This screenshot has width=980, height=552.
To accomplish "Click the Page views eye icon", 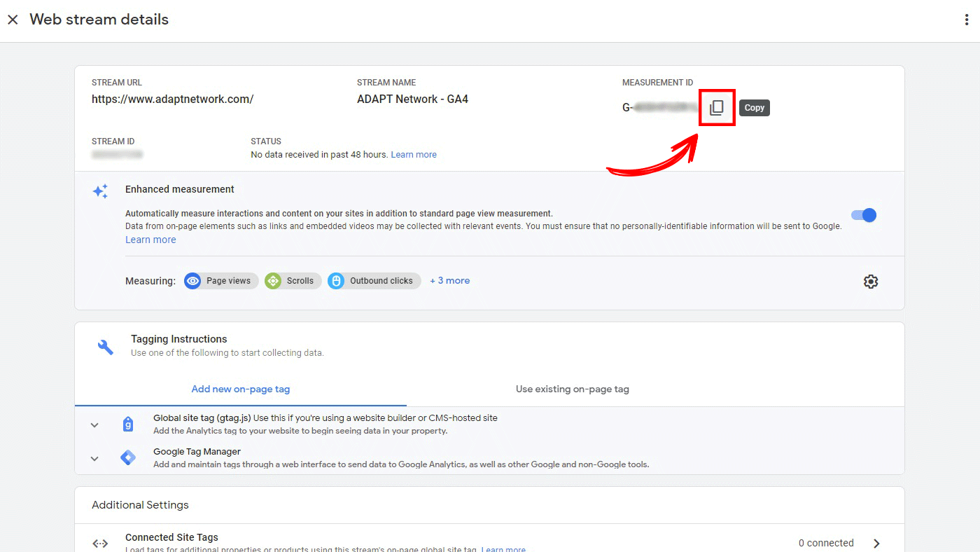I will 192,281.
